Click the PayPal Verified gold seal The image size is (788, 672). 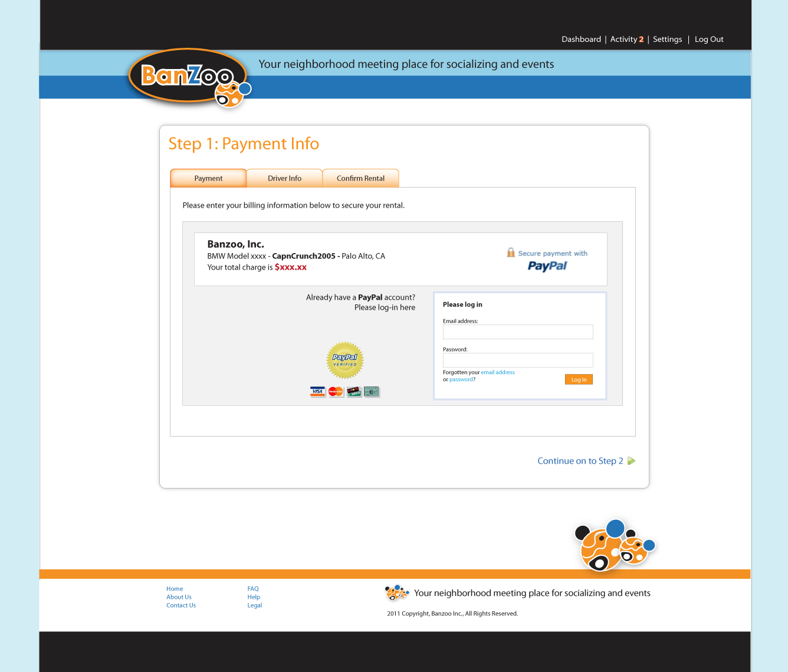(x=345, y=360)
